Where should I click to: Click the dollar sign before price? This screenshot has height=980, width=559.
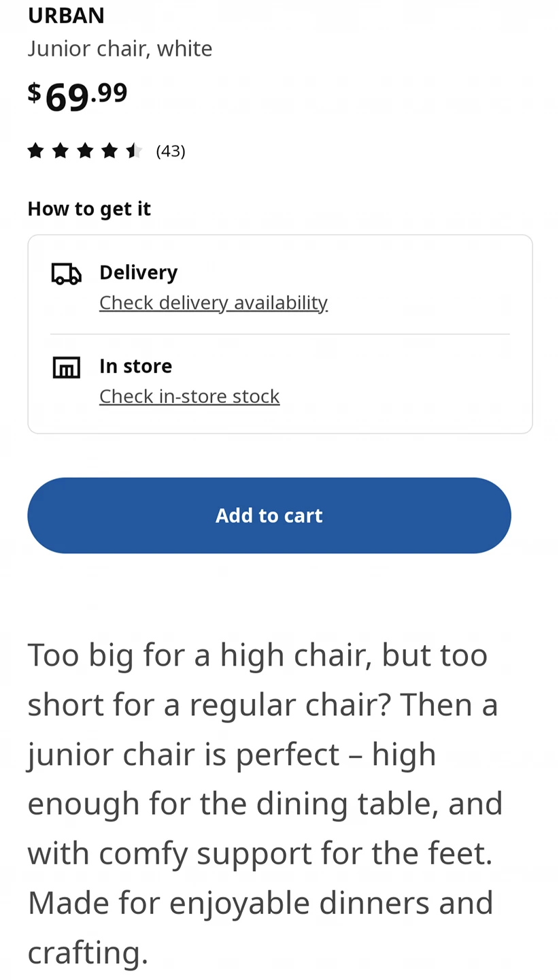34,92
